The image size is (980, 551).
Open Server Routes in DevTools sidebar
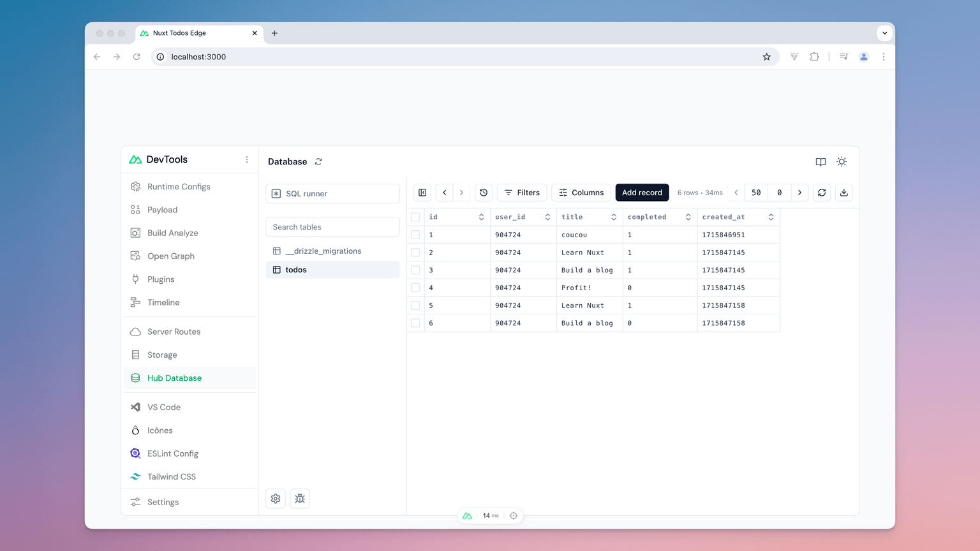coord(174,332)
